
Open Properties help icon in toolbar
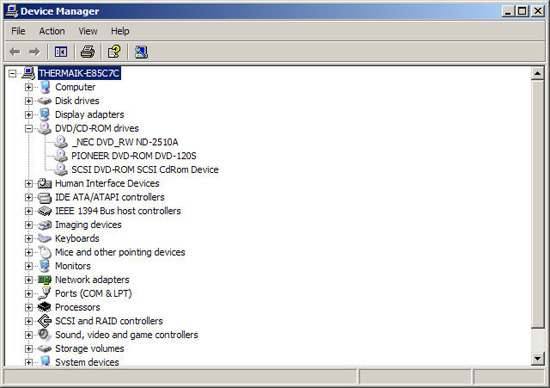114,52
